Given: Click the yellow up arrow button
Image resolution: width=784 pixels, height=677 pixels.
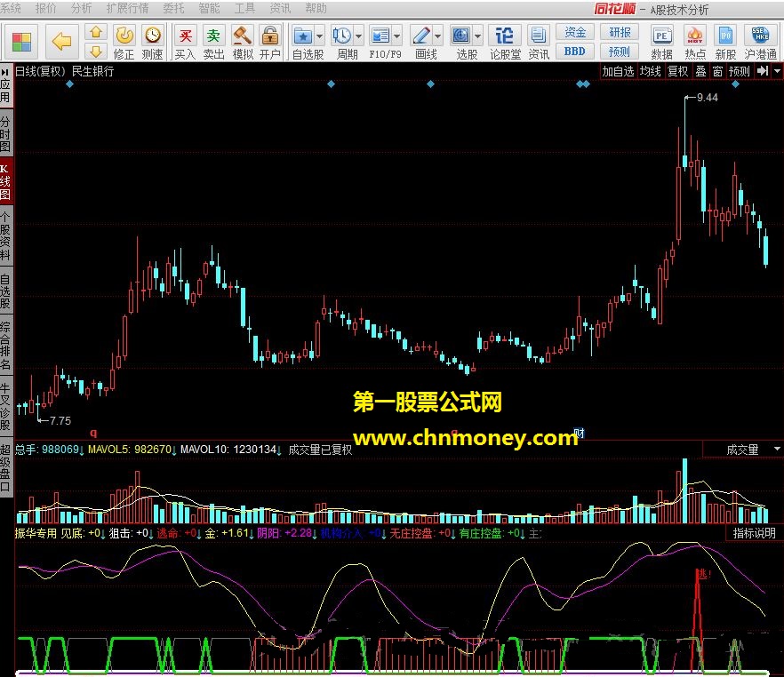Looking at the screenshot, I should [x=96, y=32].
